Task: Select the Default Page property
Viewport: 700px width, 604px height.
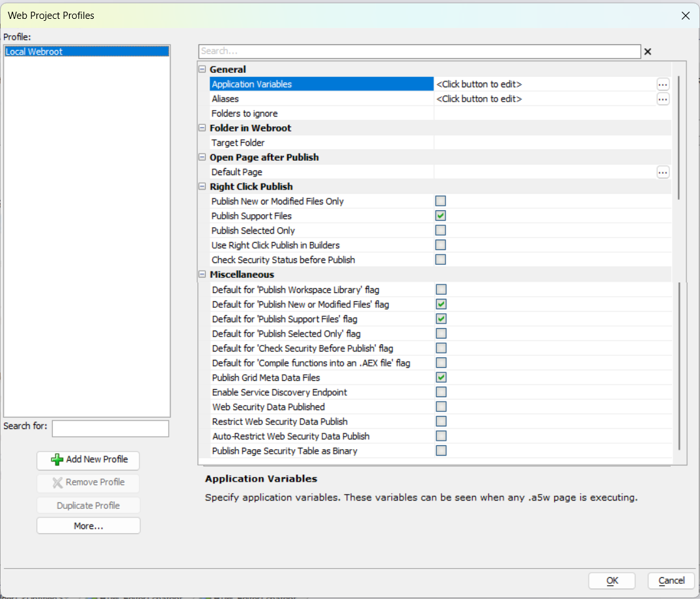Action: click(322, 172)
